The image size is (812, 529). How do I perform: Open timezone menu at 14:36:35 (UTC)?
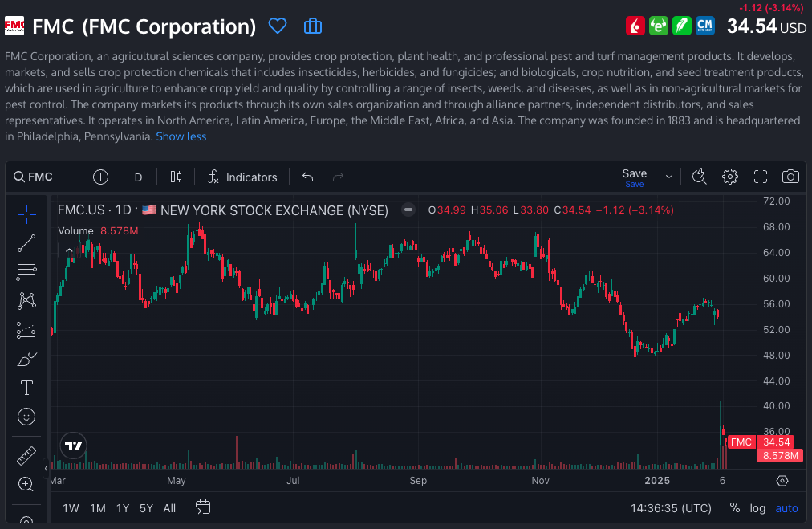click(671, 508)
